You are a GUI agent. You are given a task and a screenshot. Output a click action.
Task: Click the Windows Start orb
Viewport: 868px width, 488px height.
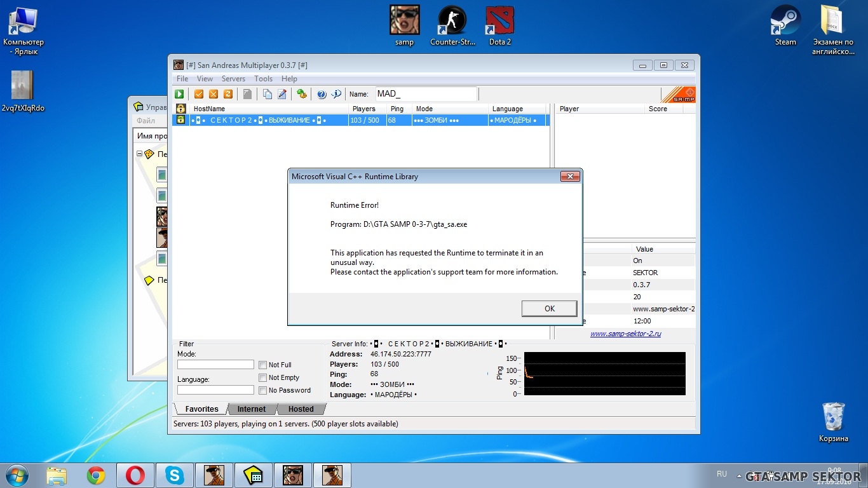click(x=16, y=475)
